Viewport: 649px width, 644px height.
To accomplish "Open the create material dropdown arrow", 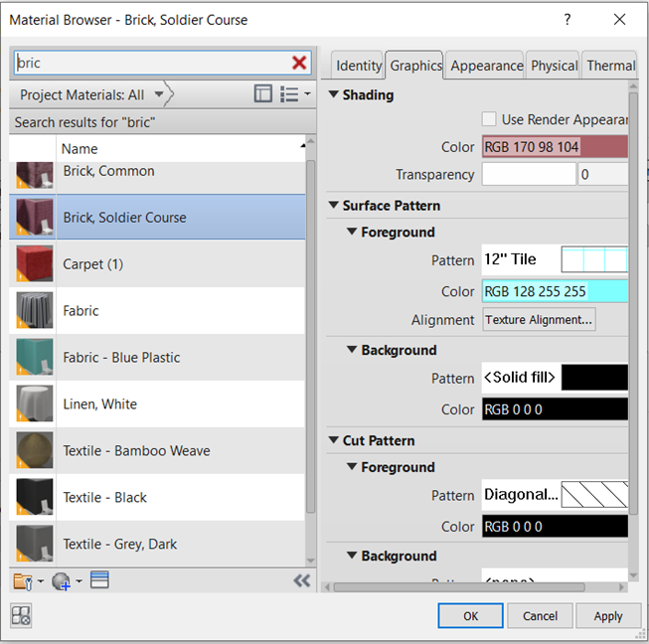I will (79, 581).
